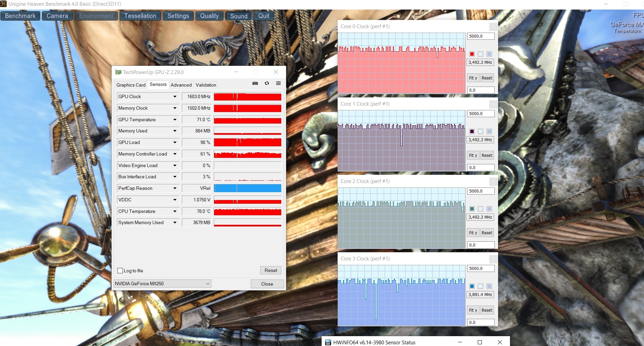This screenshot has height=346, width=644.
Task: Click the GPU-Z graphics card title icon
Action: pos(118,72)
